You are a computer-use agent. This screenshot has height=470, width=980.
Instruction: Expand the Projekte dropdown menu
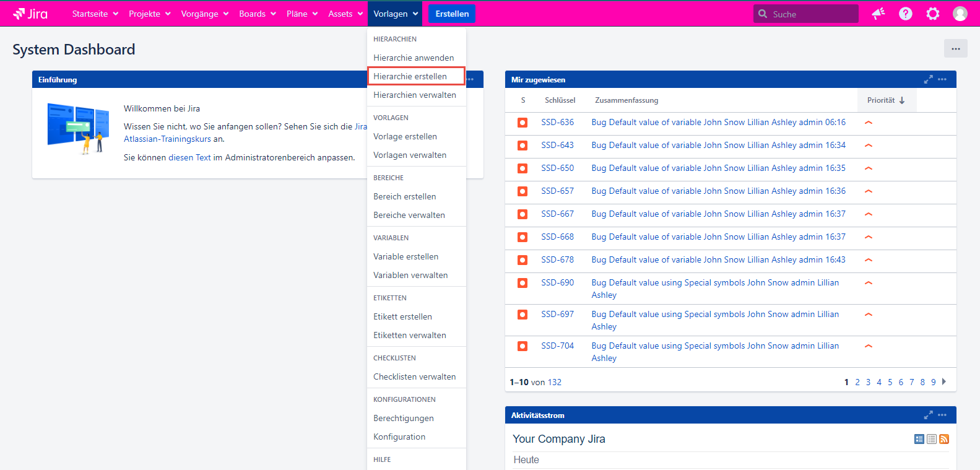(x=149, y=14)
